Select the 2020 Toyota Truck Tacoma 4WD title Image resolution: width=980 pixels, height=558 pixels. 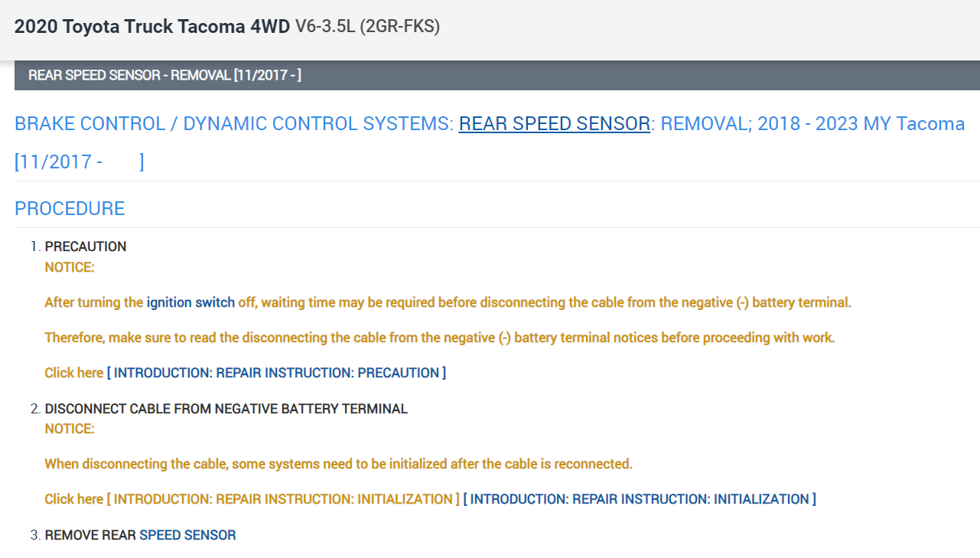pos(152,27)
